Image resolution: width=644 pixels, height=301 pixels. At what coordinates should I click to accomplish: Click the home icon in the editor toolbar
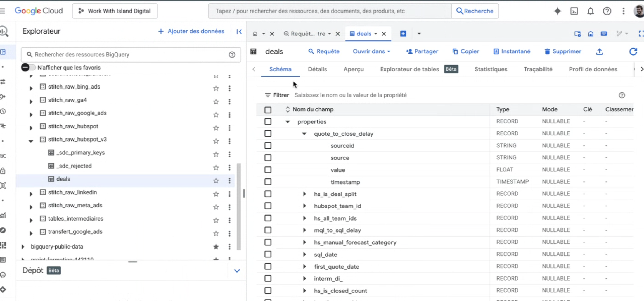(x=591, y=34)
